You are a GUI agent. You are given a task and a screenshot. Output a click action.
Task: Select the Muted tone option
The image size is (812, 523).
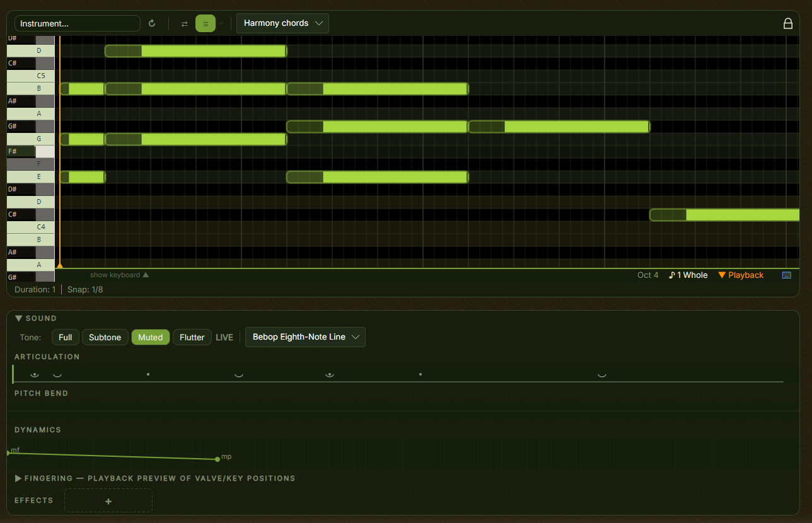click(x=151, y=337)
